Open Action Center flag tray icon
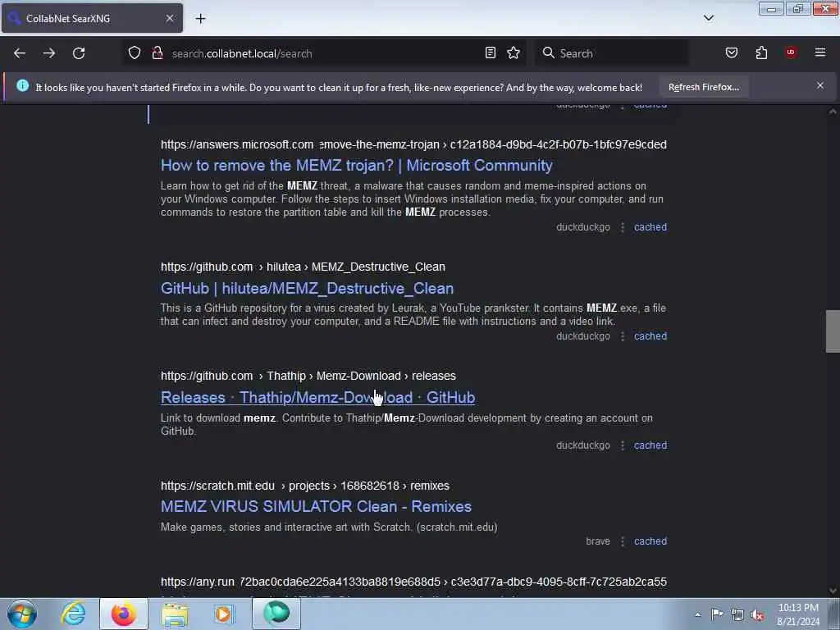 coord(717,614)
